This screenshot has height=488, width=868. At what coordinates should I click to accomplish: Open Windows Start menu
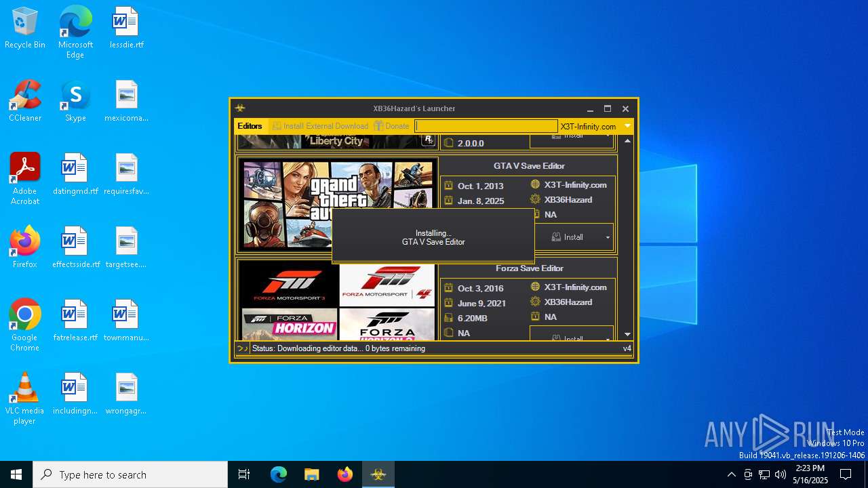[x=16, y=474]
